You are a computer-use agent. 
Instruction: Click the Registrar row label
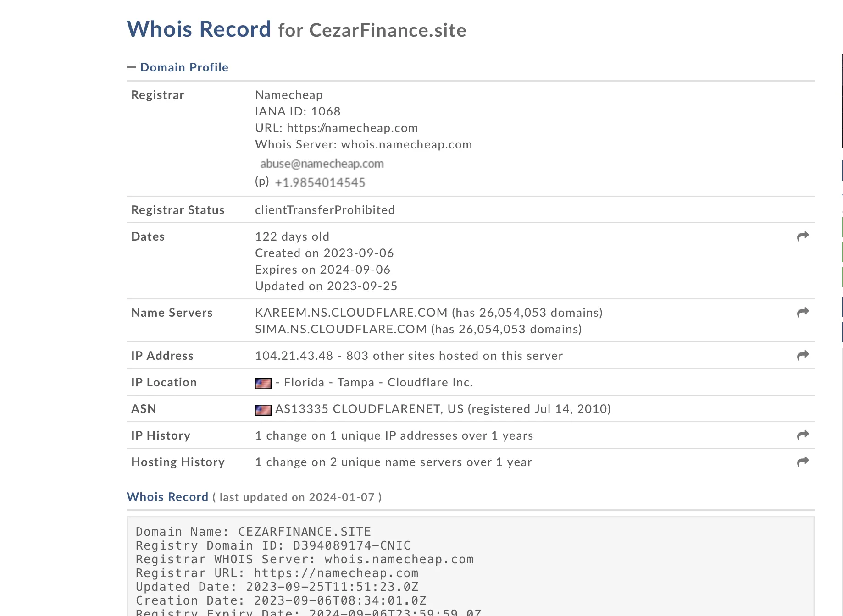pos(158,95)
